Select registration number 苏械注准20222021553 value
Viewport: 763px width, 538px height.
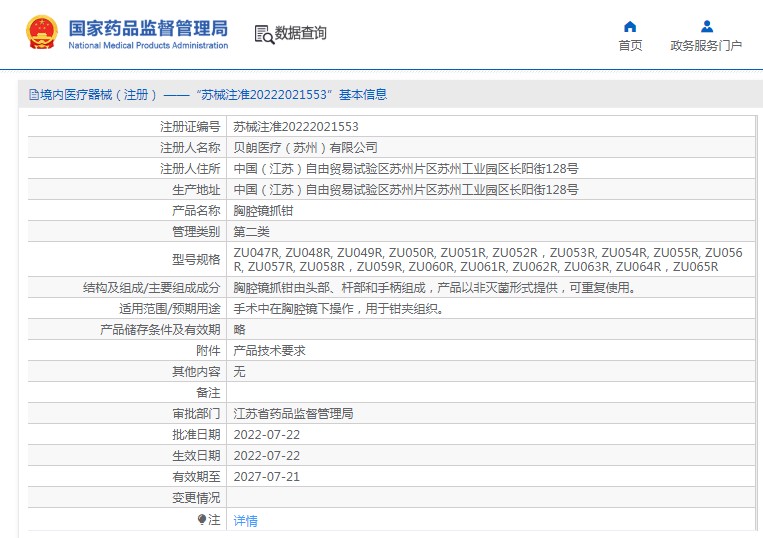[296, 127]
